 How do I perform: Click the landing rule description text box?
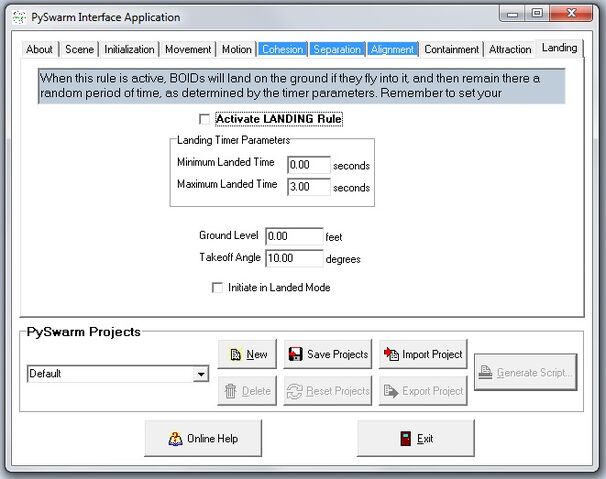click(x=301, y=86)
